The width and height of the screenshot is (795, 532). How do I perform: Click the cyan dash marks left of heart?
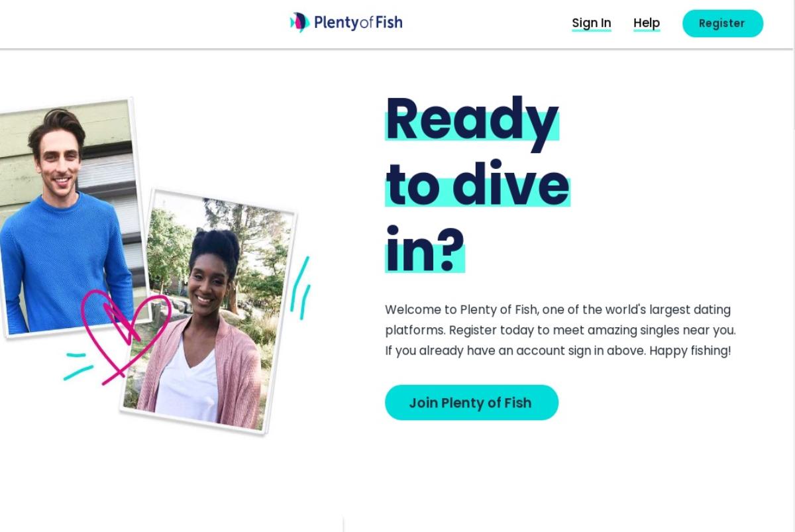tap(78, 366)
